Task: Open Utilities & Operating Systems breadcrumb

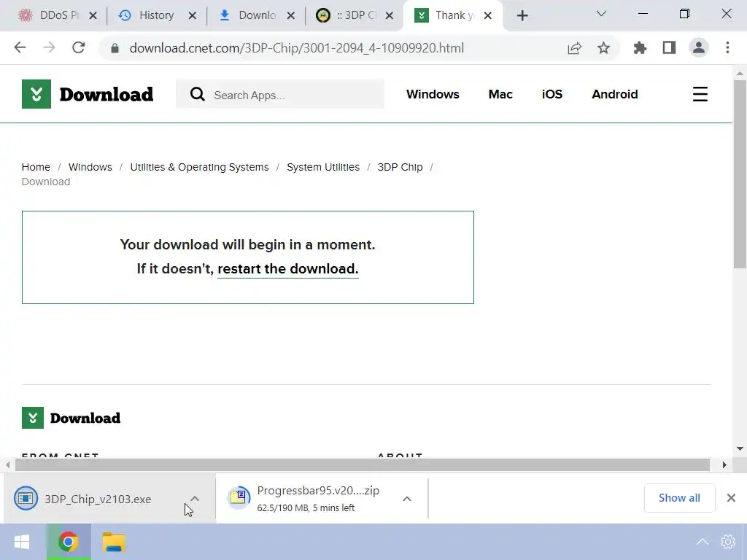Action: pyautogui.click(x=199, y=167)
